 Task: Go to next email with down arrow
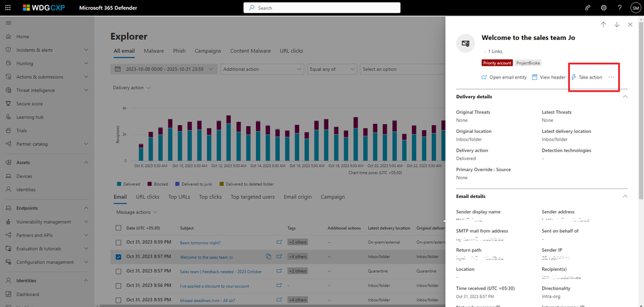click(x=617, y=25)
